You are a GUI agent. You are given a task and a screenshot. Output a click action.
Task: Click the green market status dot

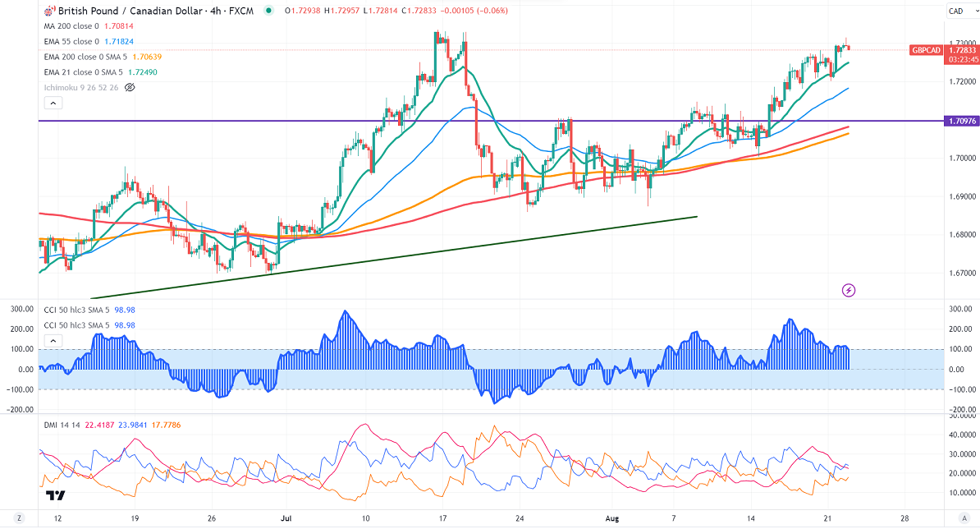point(268,11)
